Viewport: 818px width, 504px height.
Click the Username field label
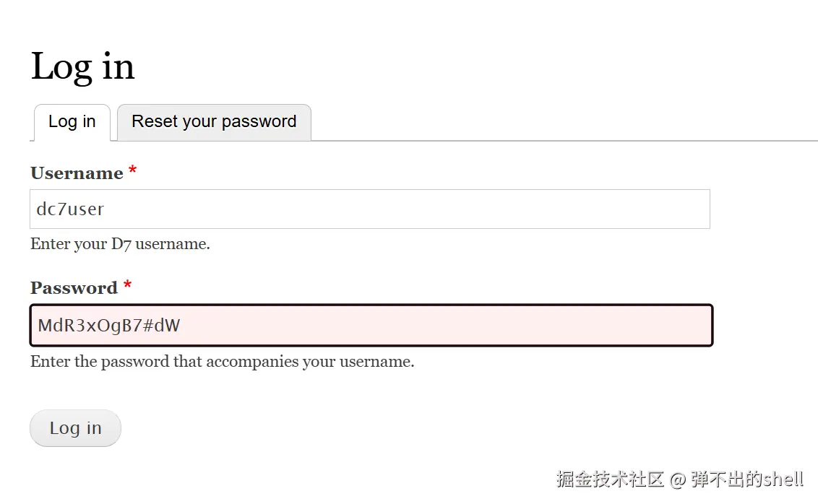77,173
